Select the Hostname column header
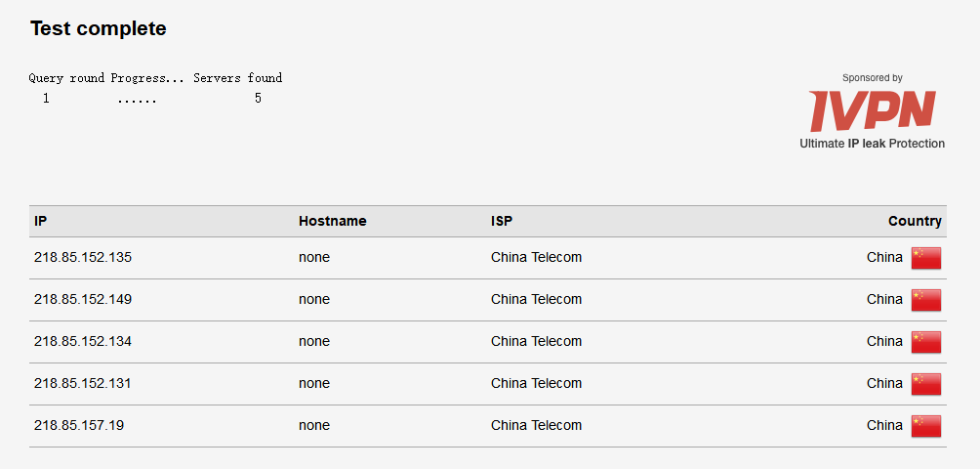Image resolution: width=980 pixels, height=469 pixels. pos(333,221)
